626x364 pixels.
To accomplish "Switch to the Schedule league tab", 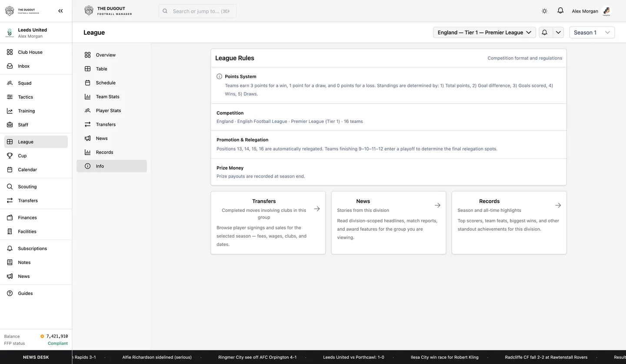I will [112, 83].
